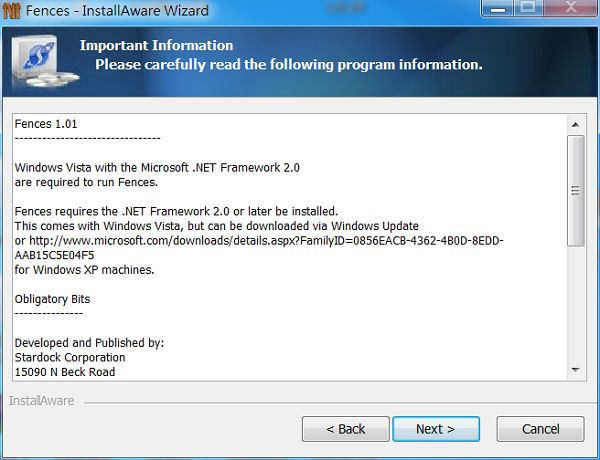Click the 'Stardock Corporation' line
The width and height of the screenshot is (600, 460).
(x=70, y=357)
